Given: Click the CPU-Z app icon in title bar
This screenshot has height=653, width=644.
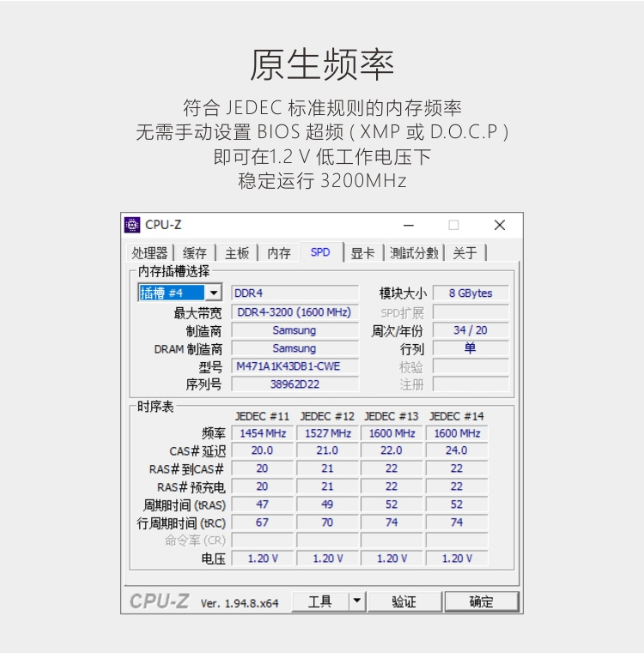Looking at the screenshot, I should pos(132,225).
